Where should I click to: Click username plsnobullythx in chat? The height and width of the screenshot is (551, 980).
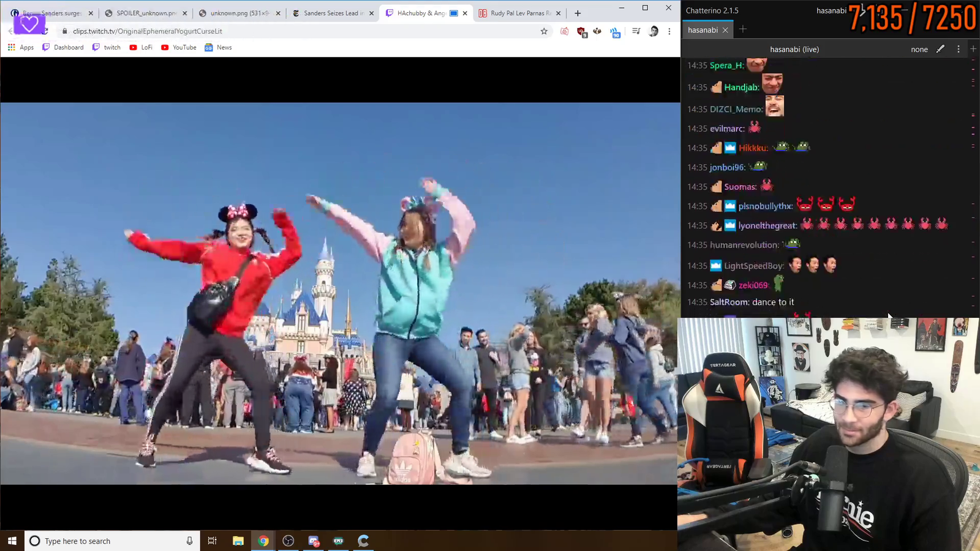point(766,206)
